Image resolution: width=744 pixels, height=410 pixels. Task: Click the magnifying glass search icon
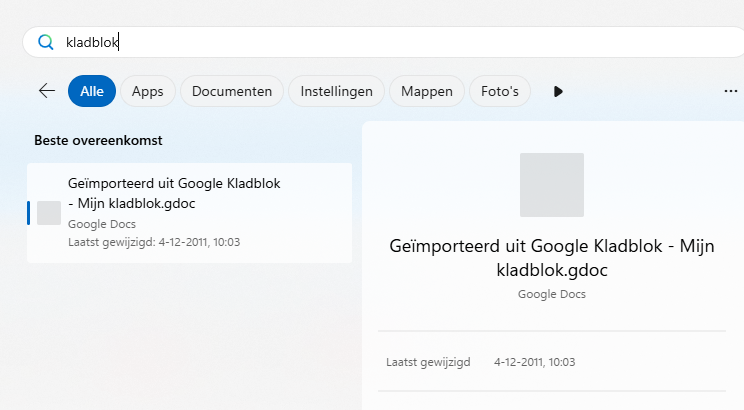point(45,42)
